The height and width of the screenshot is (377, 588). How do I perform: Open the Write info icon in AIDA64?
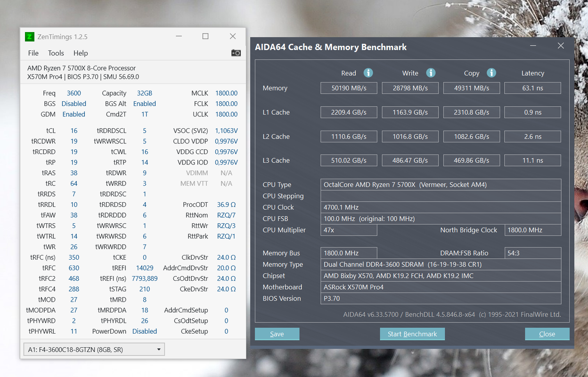click(431, 73)
